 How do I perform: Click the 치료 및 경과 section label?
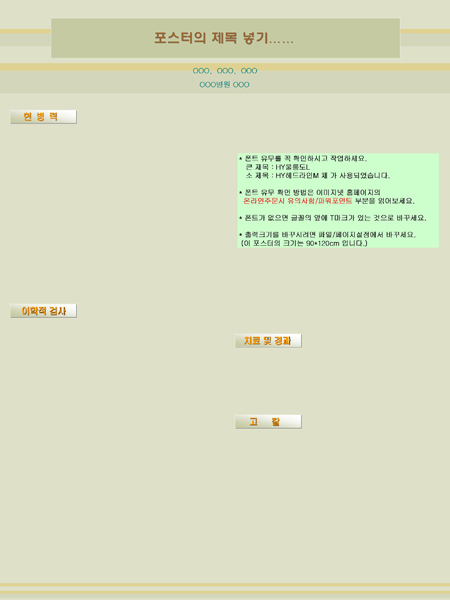(268, 341)
